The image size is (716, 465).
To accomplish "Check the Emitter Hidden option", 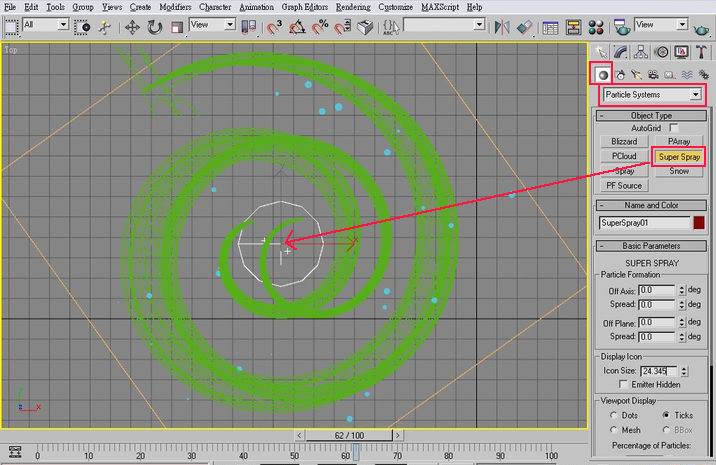I will click(x=624, y=384).
